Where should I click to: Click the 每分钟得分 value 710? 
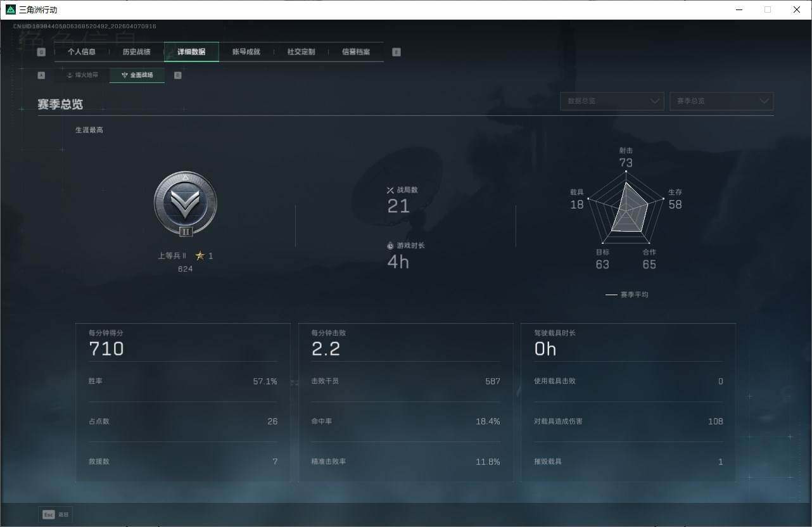pos(106,349)
